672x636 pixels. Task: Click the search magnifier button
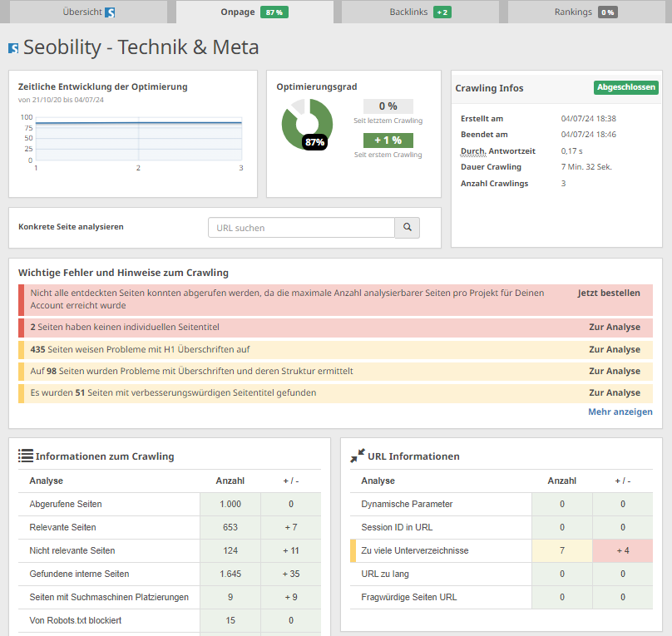(408, 228)
